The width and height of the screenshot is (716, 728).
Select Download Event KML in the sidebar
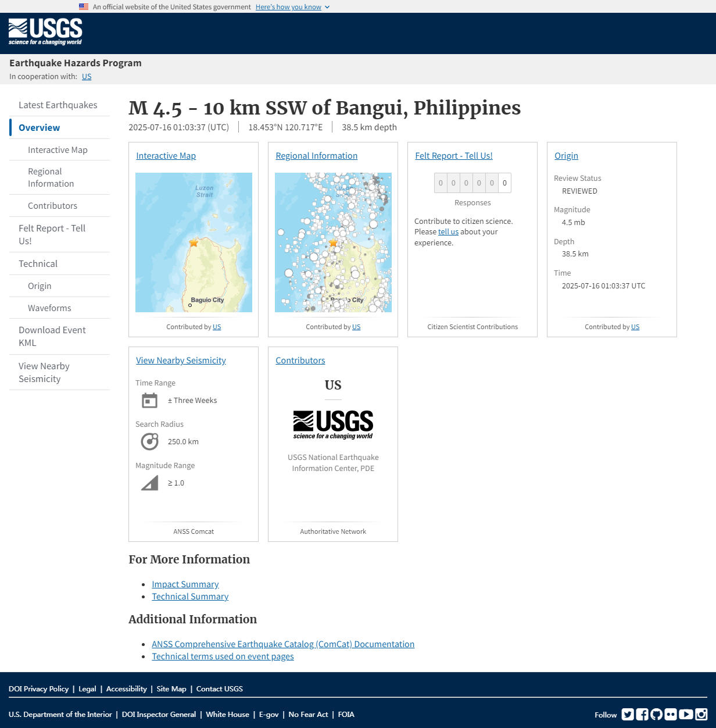point(52,337)
